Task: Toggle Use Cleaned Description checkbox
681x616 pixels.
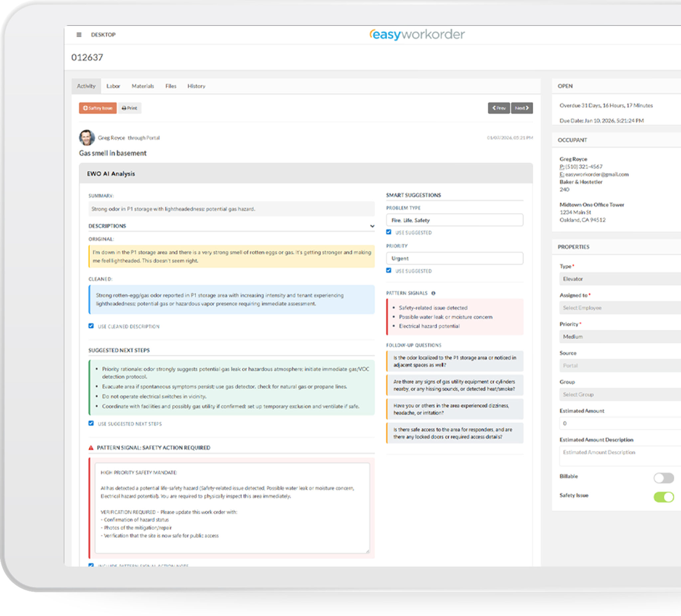Action: [x=91, y=326]
